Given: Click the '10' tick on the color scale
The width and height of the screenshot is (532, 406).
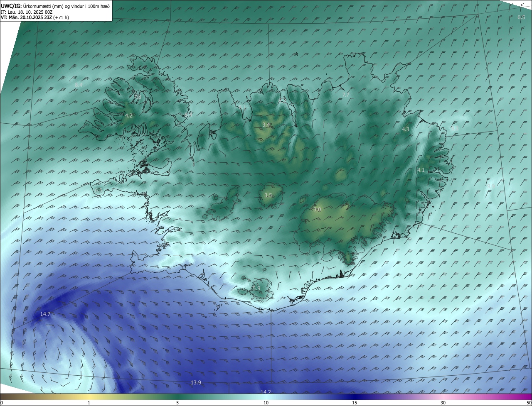Looking at the screenshot, I should pyautogui.click(x=266, y=403).
